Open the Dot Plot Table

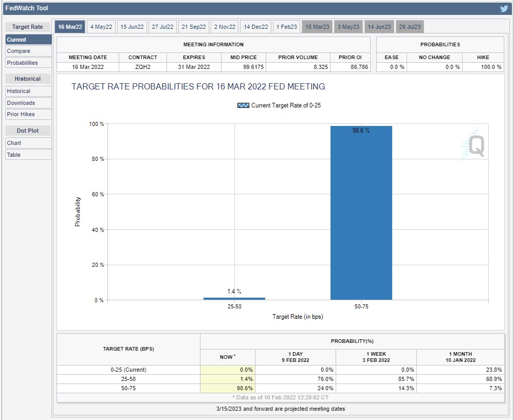tap(28, 155)
